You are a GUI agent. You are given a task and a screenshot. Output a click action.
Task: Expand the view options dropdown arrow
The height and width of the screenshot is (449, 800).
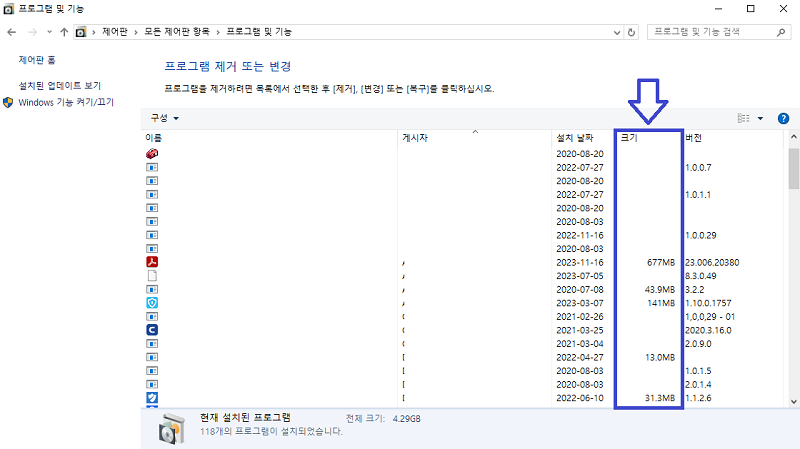pos(760,118)
